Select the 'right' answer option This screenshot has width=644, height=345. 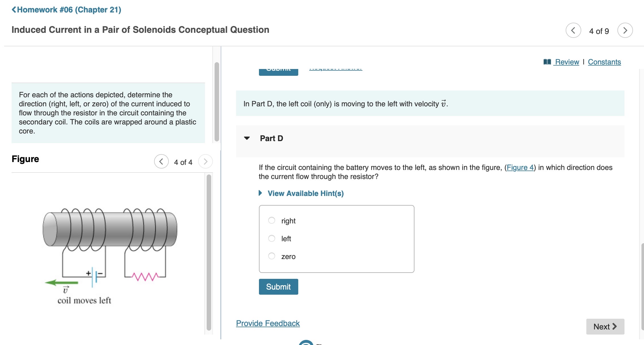271,221
